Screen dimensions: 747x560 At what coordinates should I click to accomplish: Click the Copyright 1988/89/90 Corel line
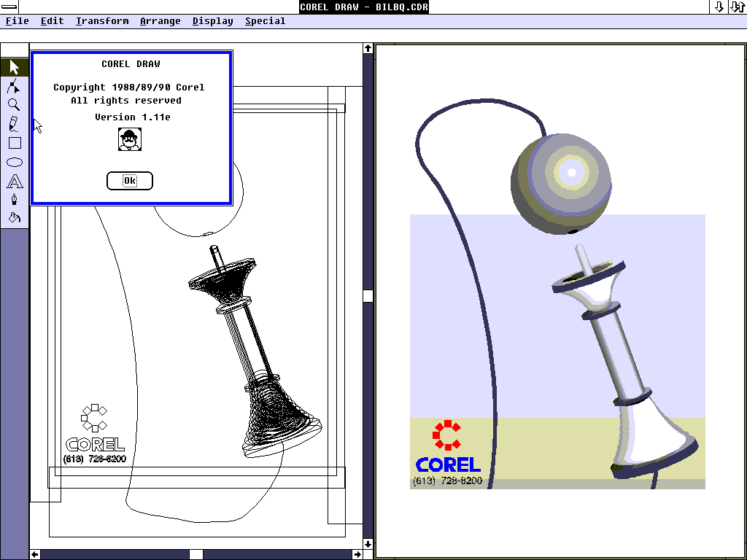coord(128,87)
